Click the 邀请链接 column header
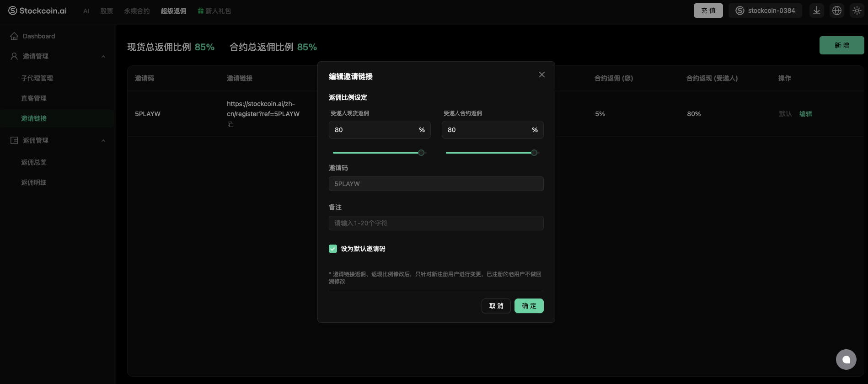The height and width of the screenshot is (384, 868). (x=240, y=78)
